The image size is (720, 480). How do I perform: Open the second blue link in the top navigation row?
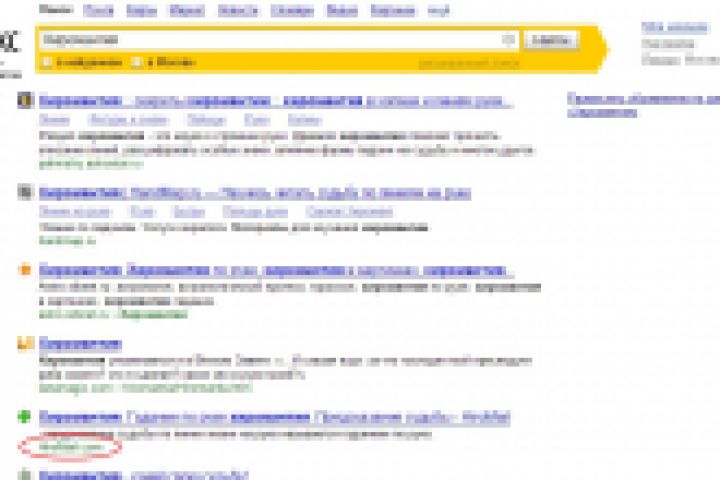tap(141, 11)
